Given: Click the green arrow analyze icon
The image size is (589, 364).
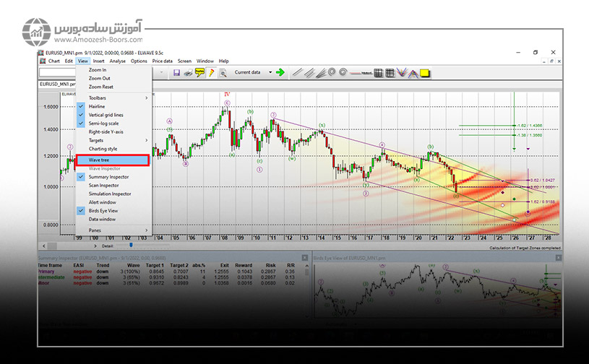Looking at the screenshot, I should (x=280, y=72).
